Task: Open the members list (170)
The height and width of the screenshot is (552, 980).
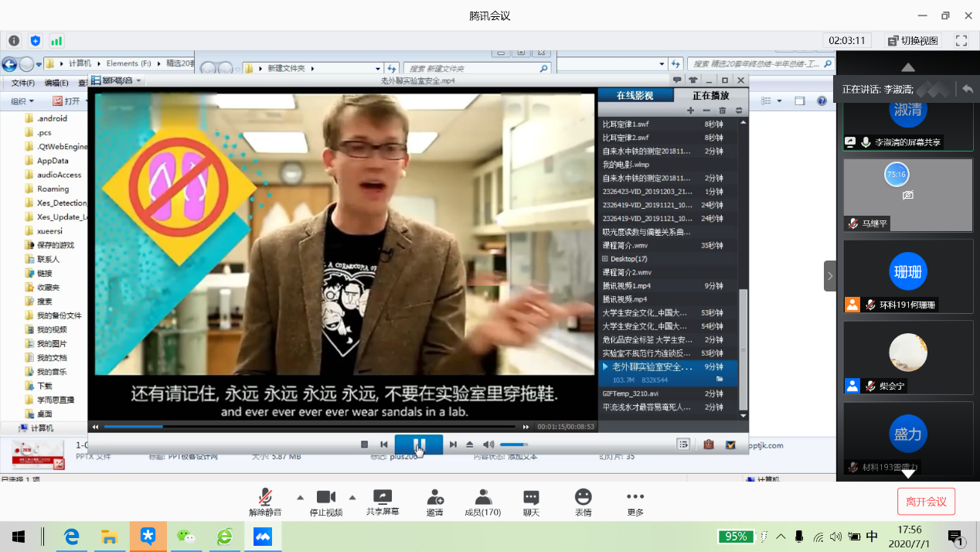Action: [483, 497]
